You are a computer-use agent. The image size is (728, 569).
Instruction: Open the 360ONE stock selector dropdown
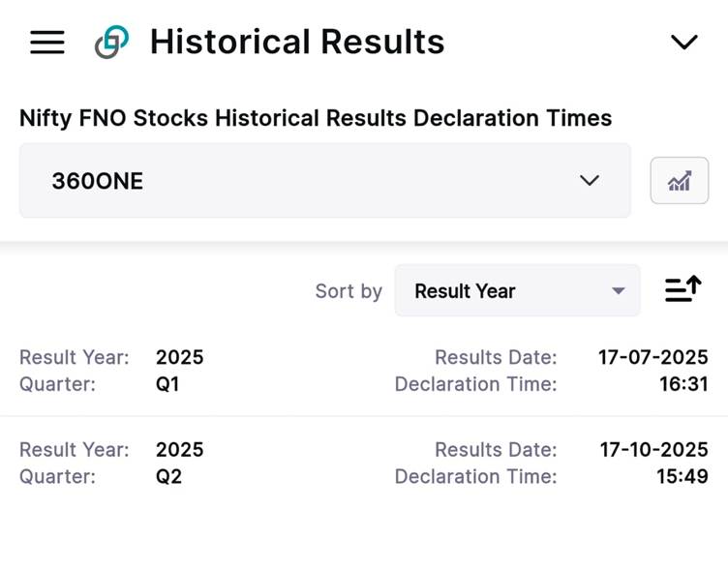click(325, 181)
